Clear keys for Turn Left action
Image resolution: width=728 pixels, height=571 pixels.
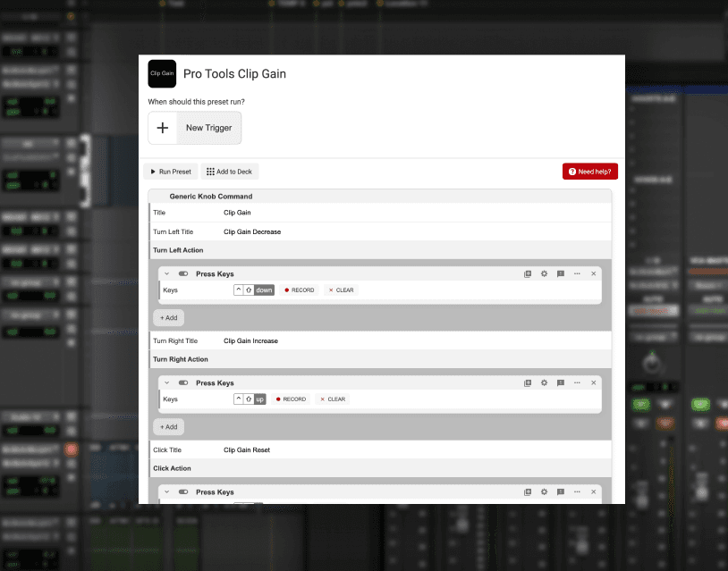pyautogui.click(x=341, y=290)
